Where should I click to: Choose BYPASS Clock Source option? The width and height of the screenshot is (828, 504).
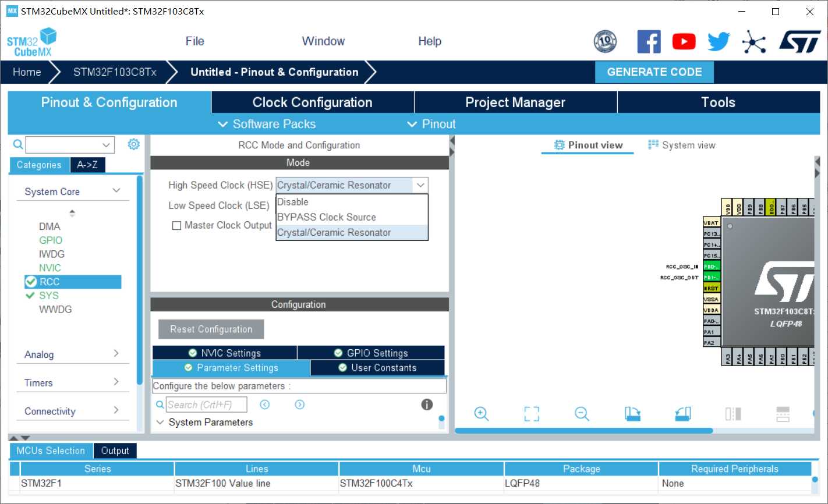click(x=352, y=217)
